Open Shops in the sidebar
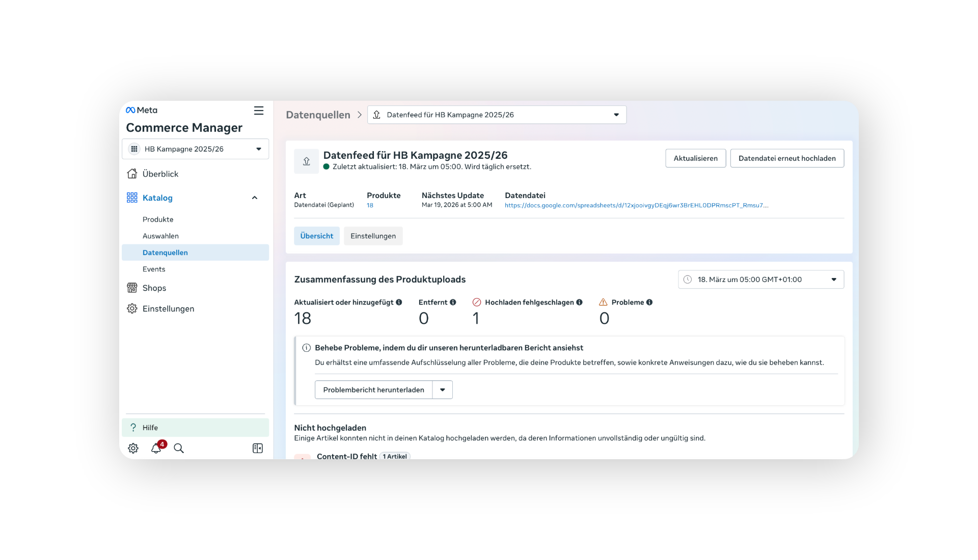 click(154, 288)
